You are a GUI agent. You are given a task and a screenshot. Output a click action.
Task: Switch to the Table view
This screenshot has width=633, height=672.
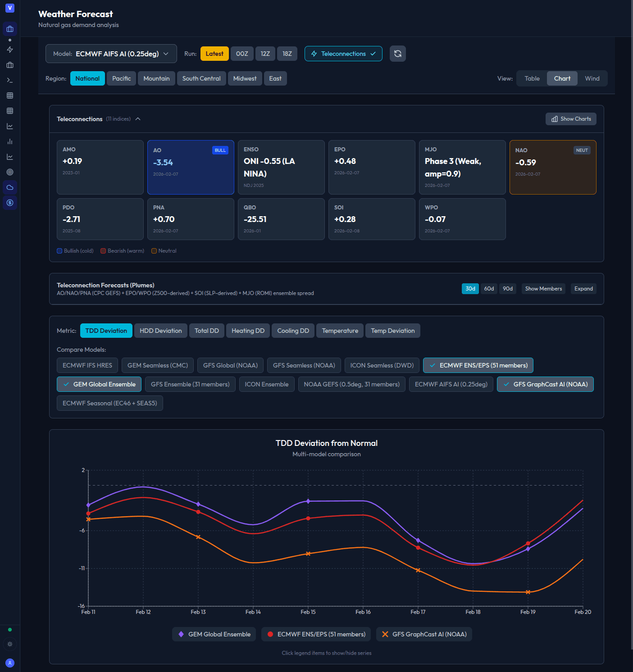pyautogui.click(x=531, y=78)
